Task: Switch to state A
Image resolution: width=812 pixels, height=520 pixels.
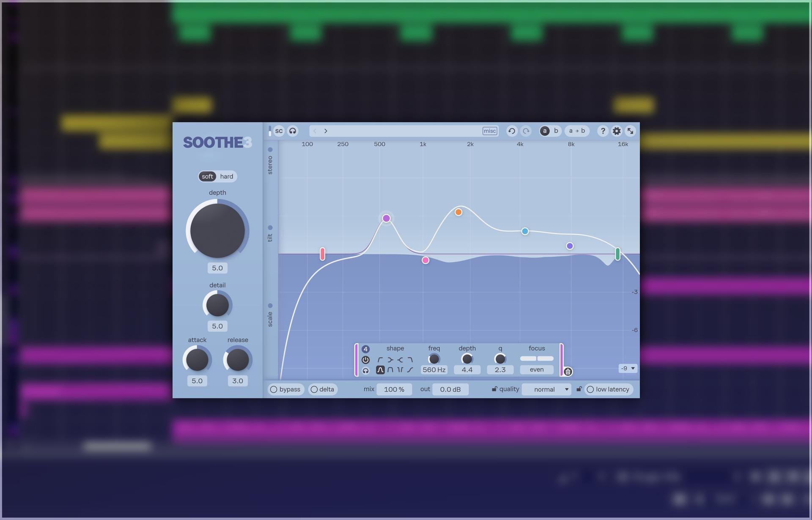Action: click(x=545, y=131)
